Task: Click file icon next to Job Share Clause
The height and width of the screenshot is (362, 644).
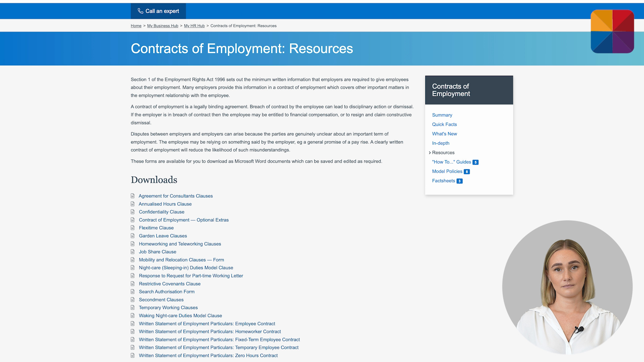Action: [133, 252]
